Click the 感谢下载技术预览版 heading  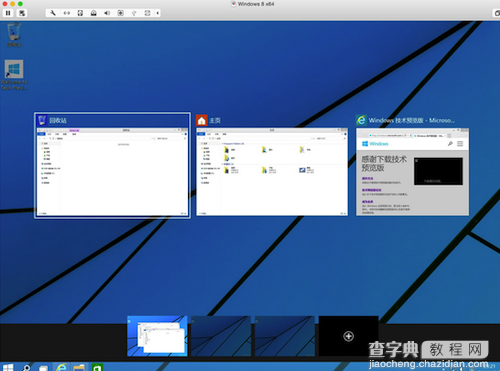[x=384, y=163]
